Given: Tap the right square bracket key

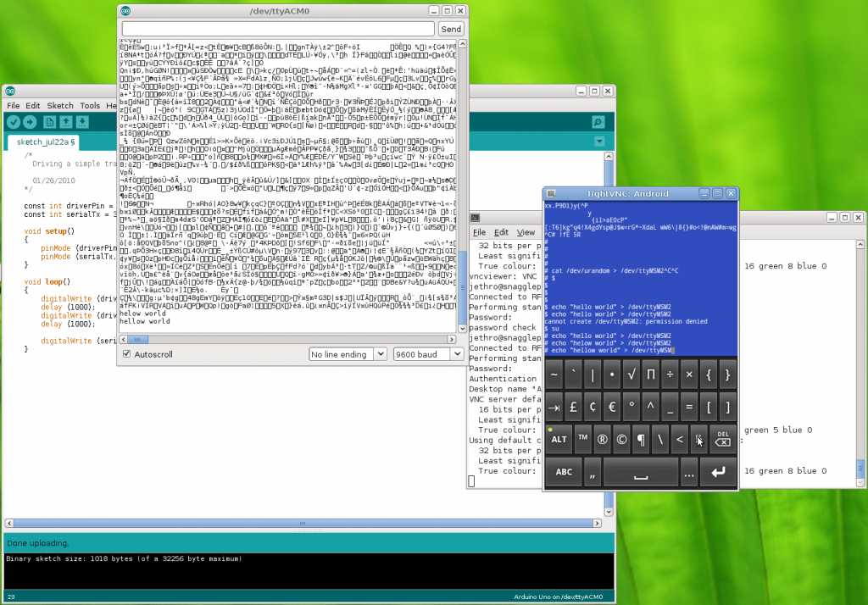Looking at the screenshot, I should tap(728, 408).
